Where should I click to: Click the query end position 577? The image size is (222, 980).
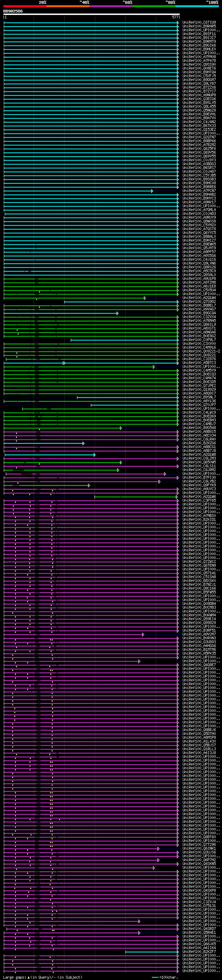(175, 17)
